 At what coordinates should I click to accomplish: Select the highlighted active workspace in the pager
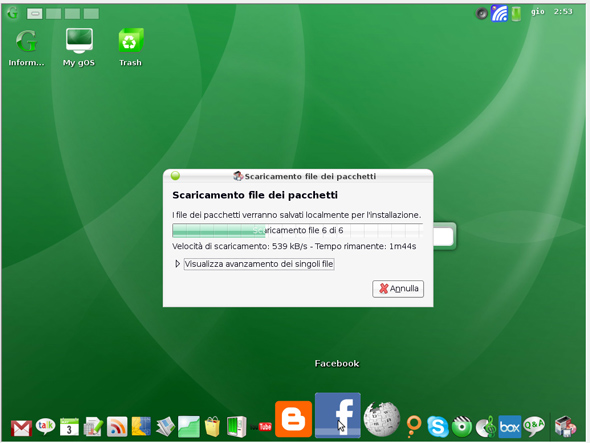(x=34, y=14)
